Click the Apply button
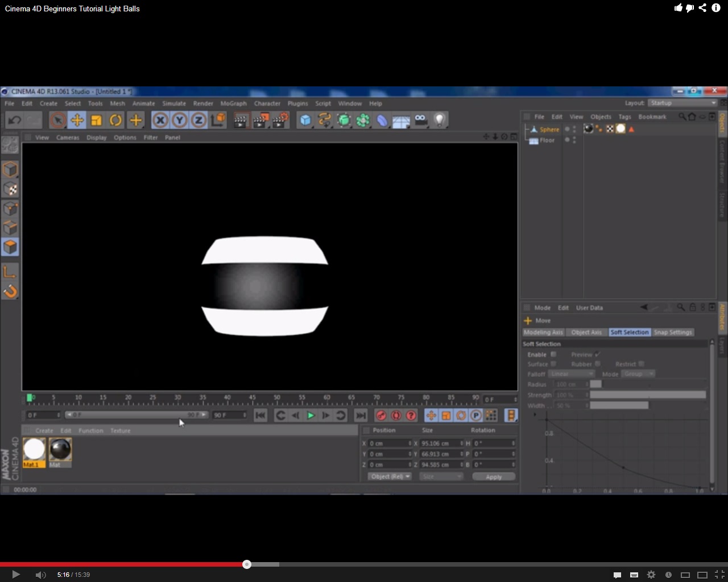This screenshot has height=582, width=728. (x=493, y=477)
